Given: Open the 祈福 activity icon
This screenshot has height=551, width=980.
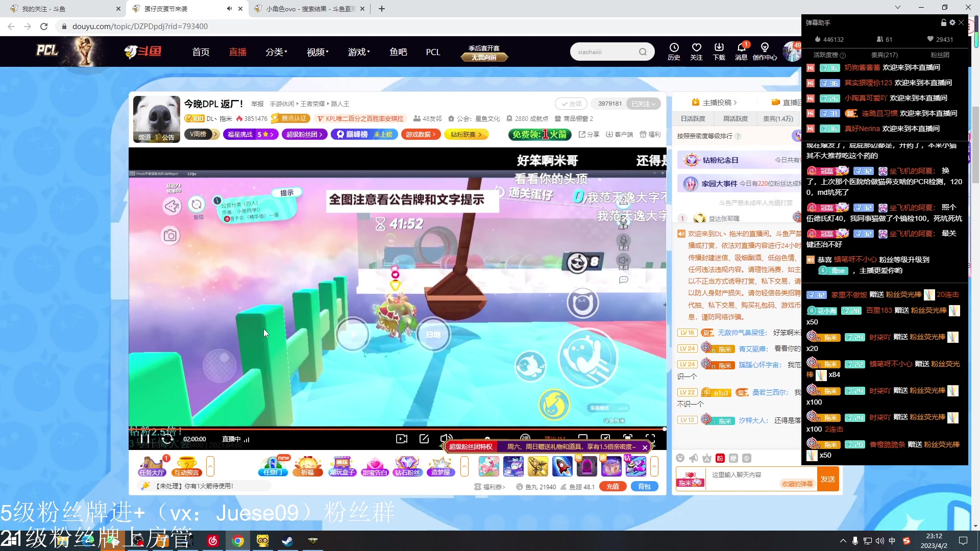Looking at the screenshot, I should coord(308,466).
